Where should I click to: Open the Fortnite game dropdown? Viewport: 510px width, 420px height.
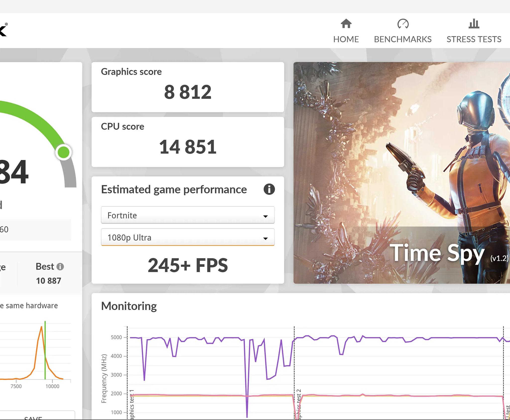tap(188, 215)
